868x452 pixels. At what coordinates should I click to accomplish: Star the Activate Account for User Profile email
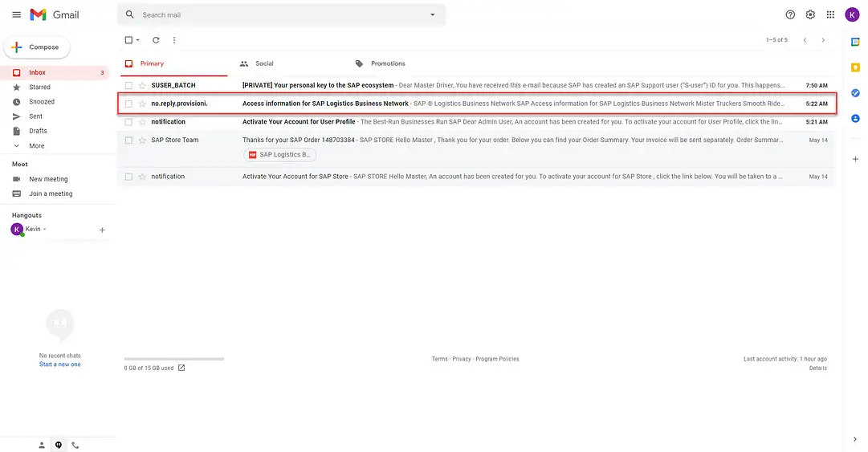pos(142,122)
